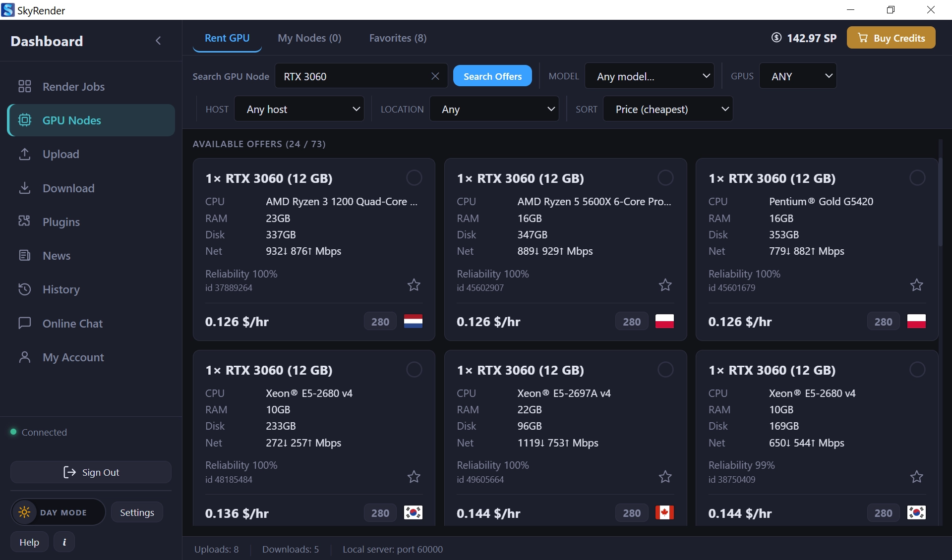Select the AMD Ryzen 3 1200 offer

pos(414,177)
